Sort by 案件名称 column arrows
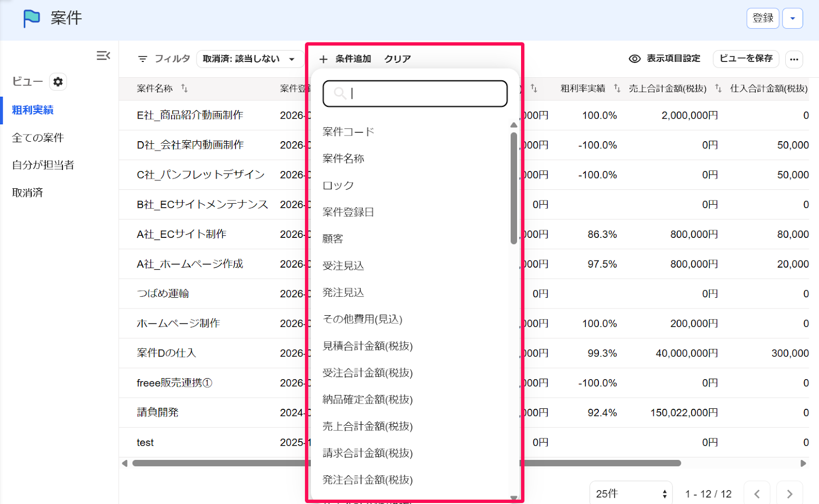This screenshot has height=504, width=819. coord(184,89)
